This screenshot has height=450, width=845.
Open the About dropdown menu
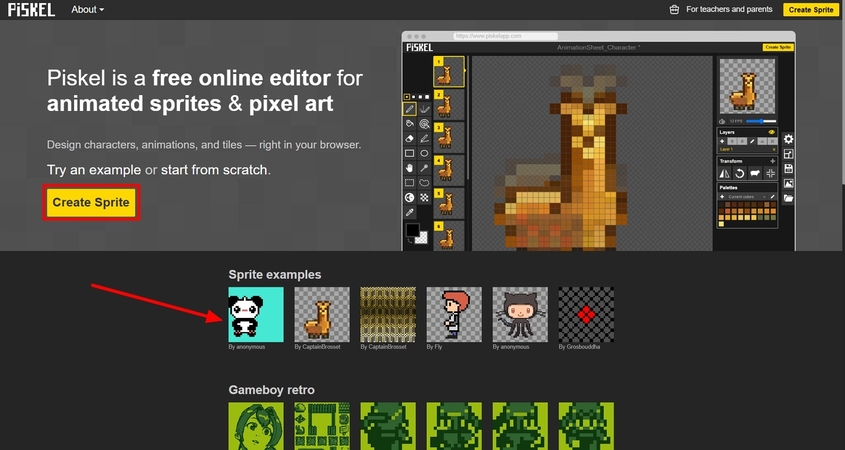tap(88, 10)
